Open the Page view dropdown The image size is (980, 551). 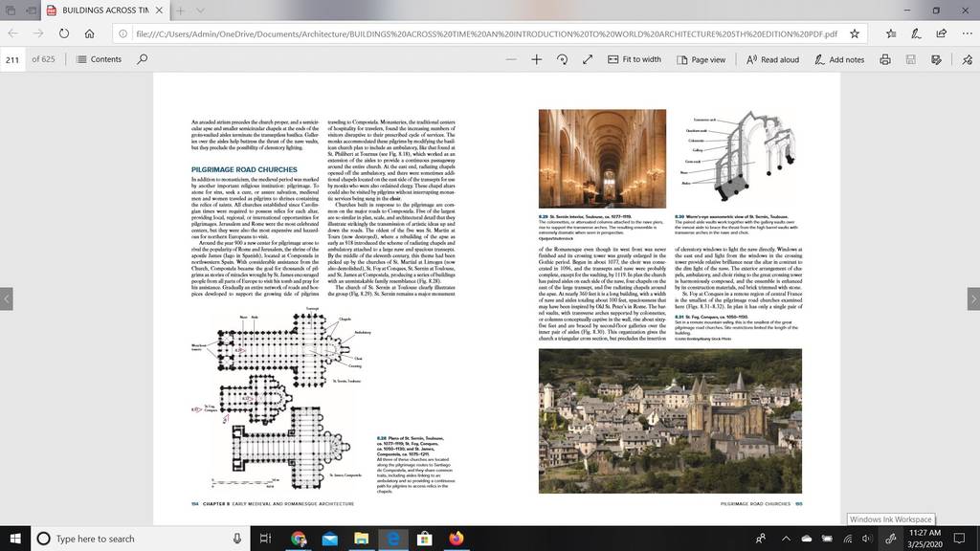(x=702, y=59)
